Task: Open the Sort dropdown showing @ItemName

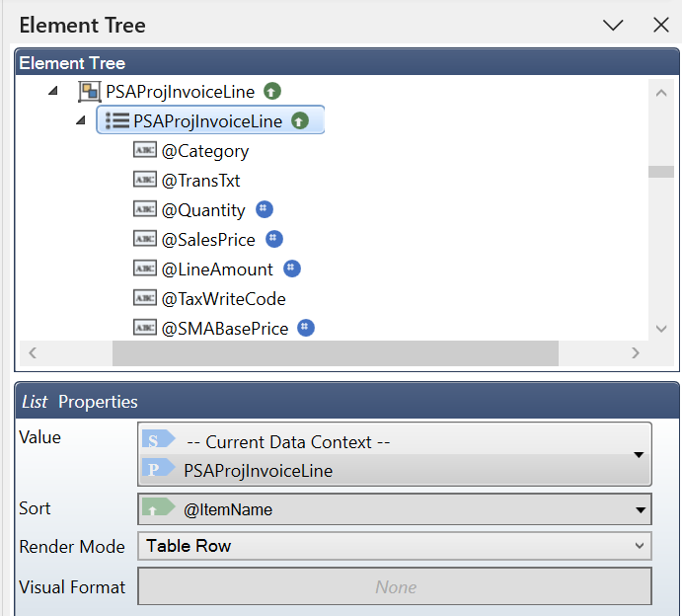Action: coord(643,510)
